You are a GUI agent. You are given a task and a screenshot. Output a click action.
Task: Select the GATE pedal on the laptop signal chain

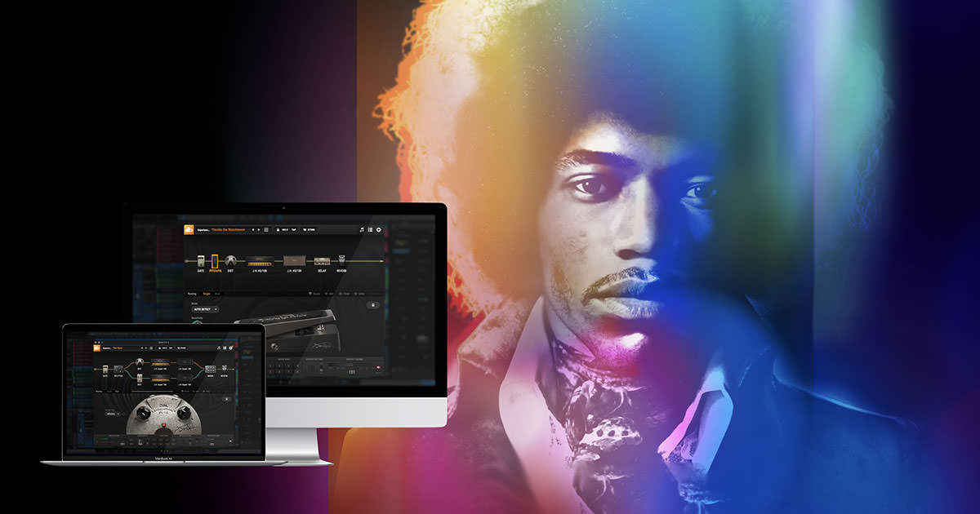coord(105,370)
